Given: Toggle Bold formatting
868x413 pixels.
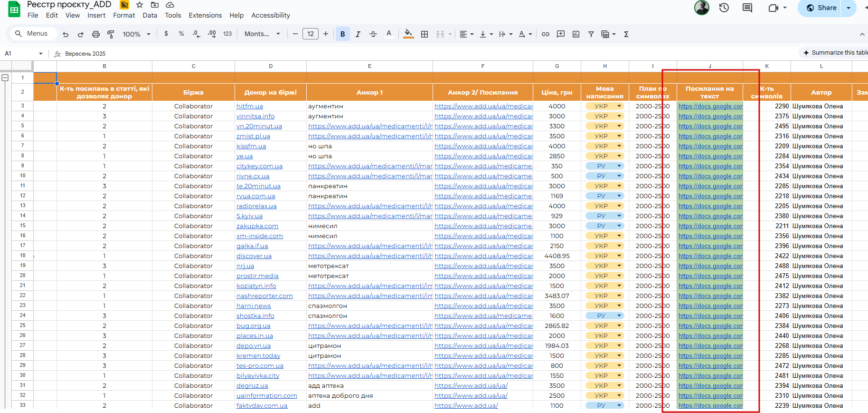Looking at the screenshot, I should tap(342, 34).
